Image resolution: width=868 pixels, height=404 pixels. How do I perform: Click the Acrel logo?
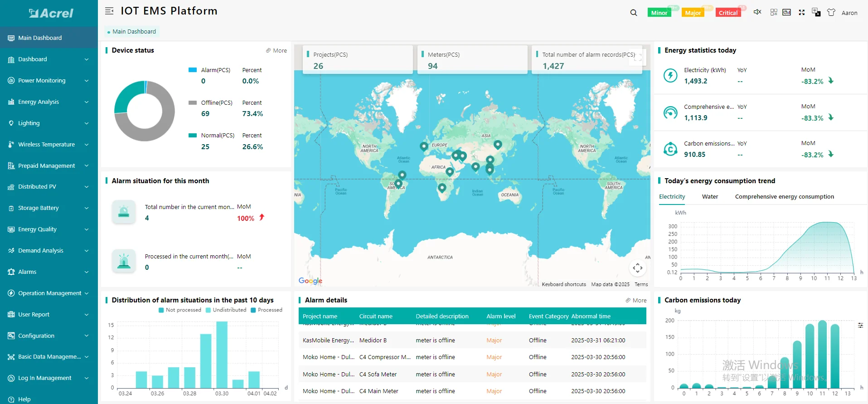tap(51, 13)
